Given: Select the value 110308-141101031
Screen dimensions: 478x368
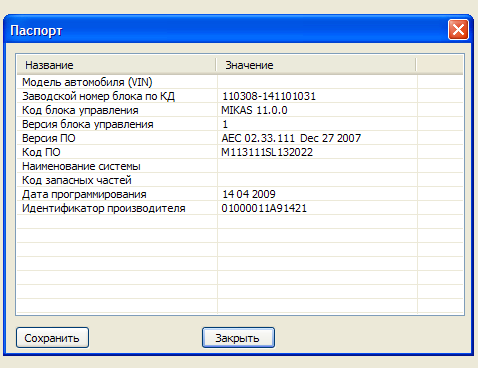Looking at the screenshot, I should coord(269,96).
